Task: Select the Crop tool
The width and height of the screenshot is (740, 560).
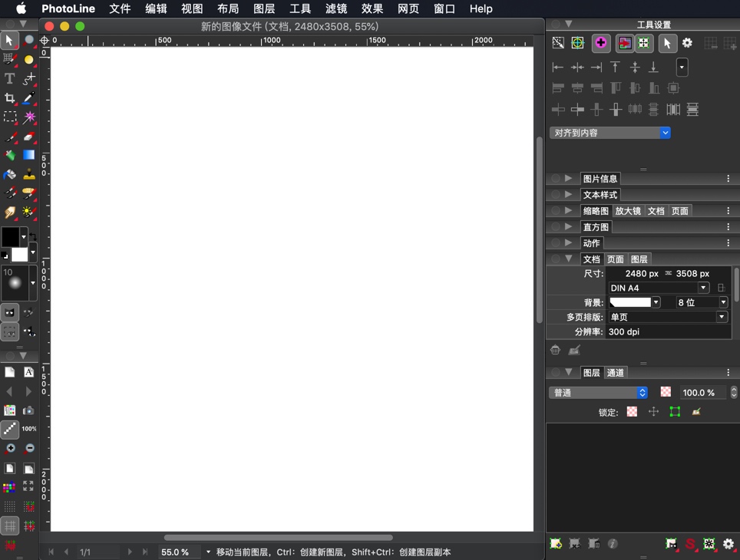Action: pyautogui.click(x=9, y=97)
